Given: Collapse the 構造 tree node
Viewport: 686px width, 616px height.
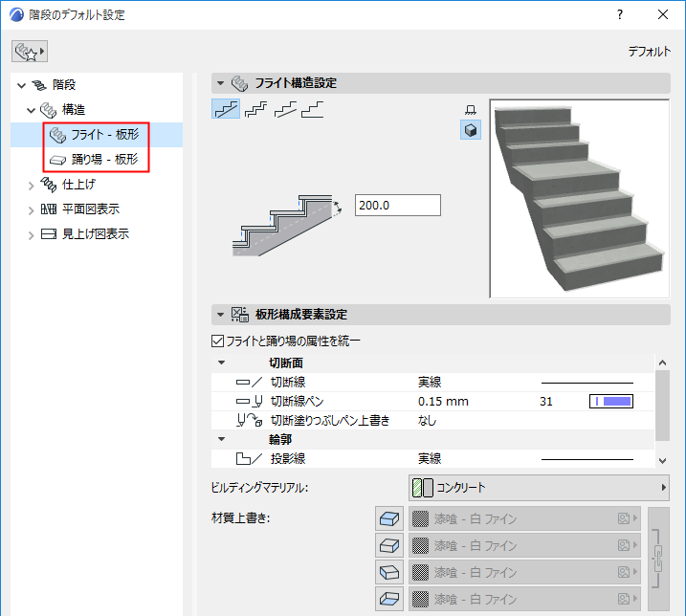Looking at the screenshot, I should click(31, 110).
